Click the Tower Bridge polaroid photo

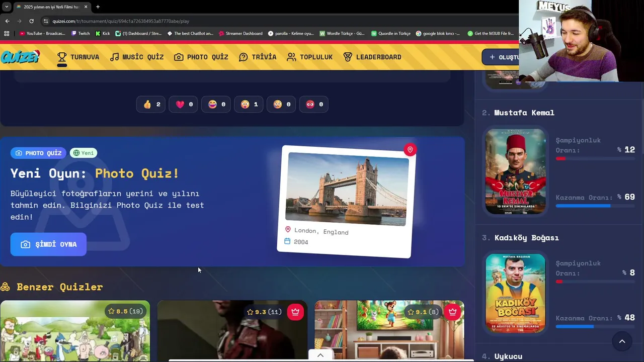[x=347, y=189]
